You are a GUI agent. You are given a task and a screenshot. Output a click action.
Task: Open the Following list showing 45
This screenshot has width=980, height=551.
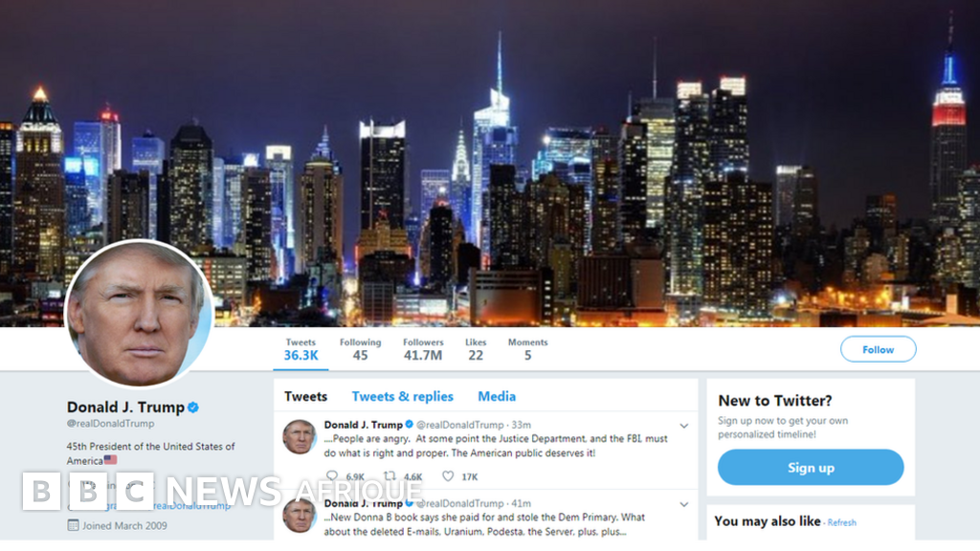360,350
